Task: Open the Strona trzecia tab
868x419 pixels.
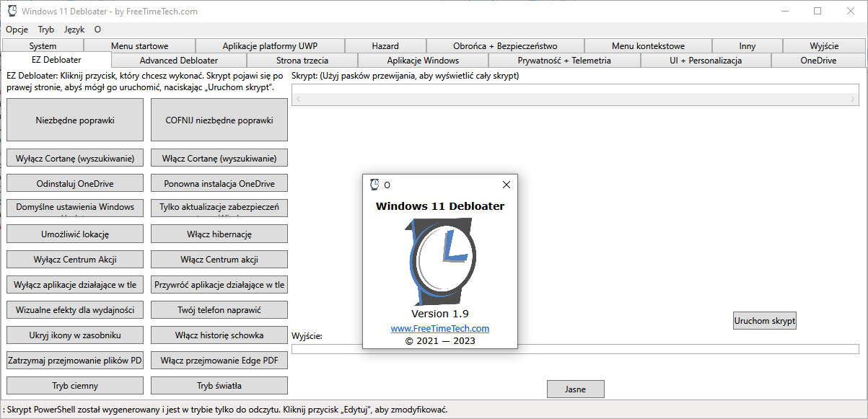Action: (302, 61)
